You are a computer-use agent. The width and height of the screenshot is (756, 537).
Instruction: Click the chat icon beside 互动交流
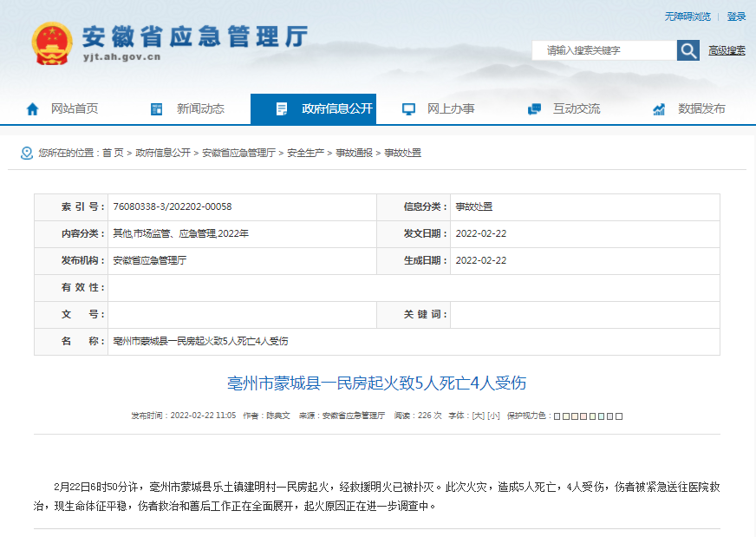[534, 109]
